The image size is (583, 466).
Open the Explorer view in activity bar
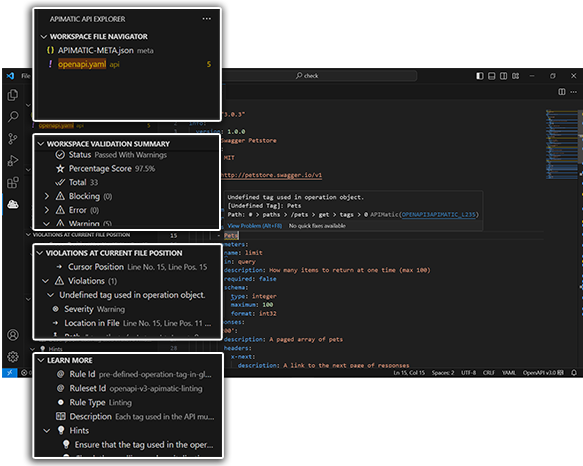tap(13, 95)
